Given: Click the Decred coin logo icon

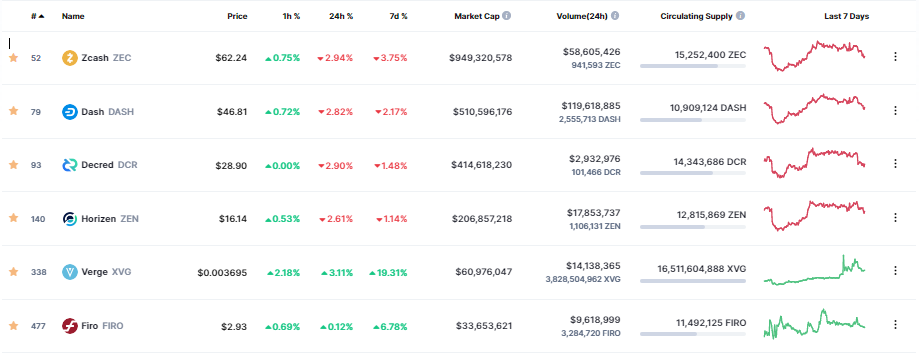Looking at the screenshot, I should 70,165.
